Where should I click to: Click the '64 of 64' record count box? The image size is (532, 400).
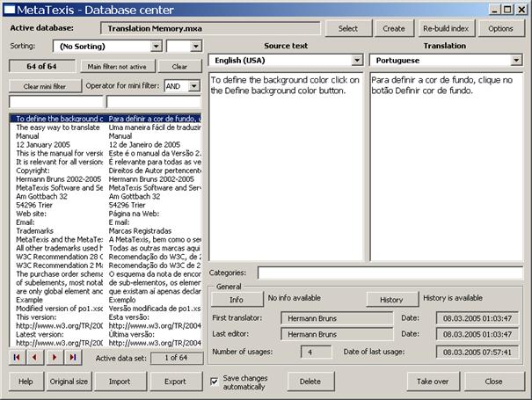42,66
